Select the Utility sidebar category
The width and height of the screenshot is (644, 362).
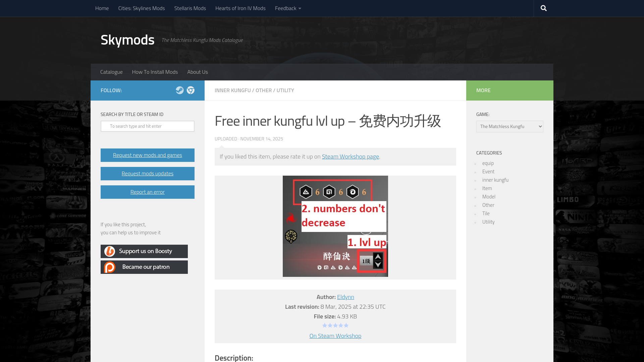pyautogui.click(x=488, y=222)
